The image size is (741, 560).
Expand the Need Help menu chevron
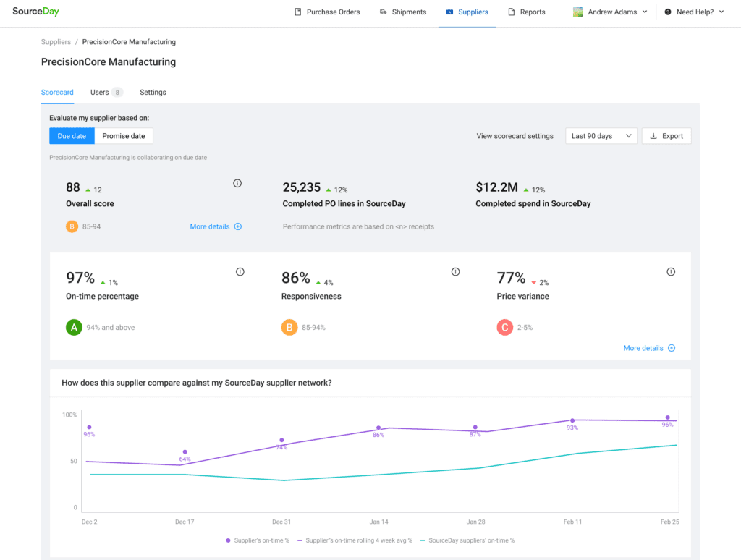click(719, 12)
